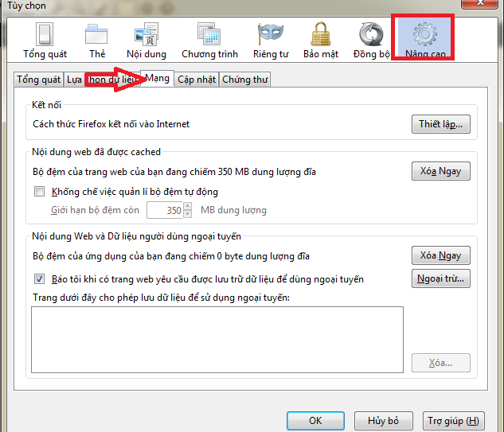Click inside the offline websites list box

coord(217,339)
